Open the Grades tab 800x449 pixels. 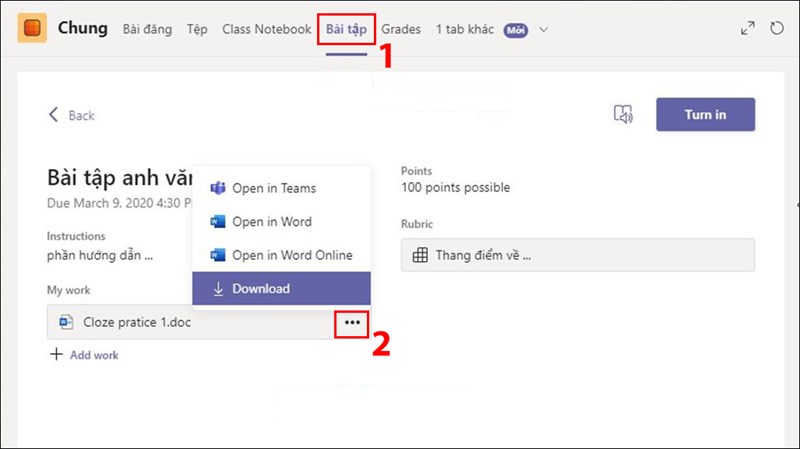tap(401, 29)
